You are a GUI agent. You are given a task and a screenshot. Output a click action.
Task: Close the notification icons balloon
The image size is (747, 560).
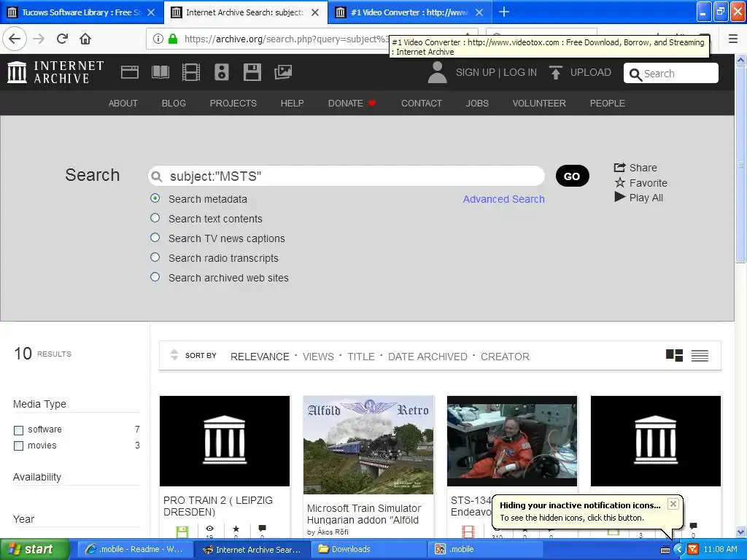click(x=673, y=504)
